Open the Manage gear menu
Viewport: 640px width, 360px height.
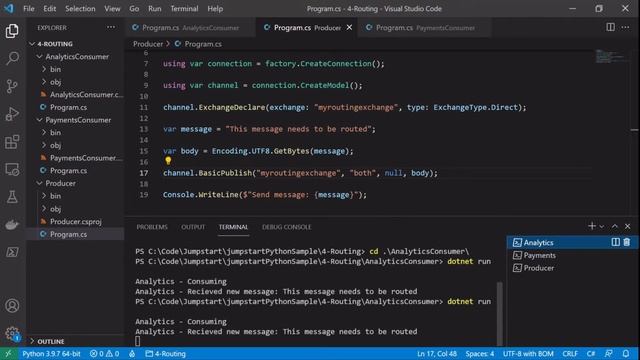tap(12, 333)
